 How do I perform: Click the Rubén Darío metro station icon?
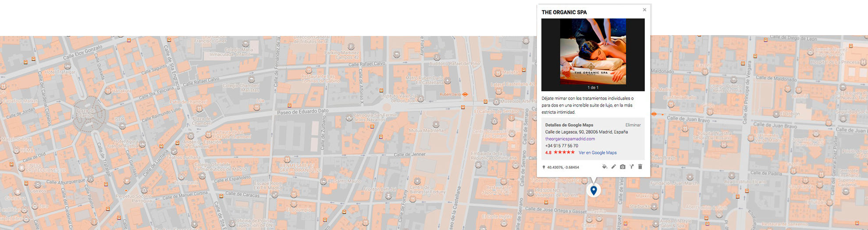point(465,94)
